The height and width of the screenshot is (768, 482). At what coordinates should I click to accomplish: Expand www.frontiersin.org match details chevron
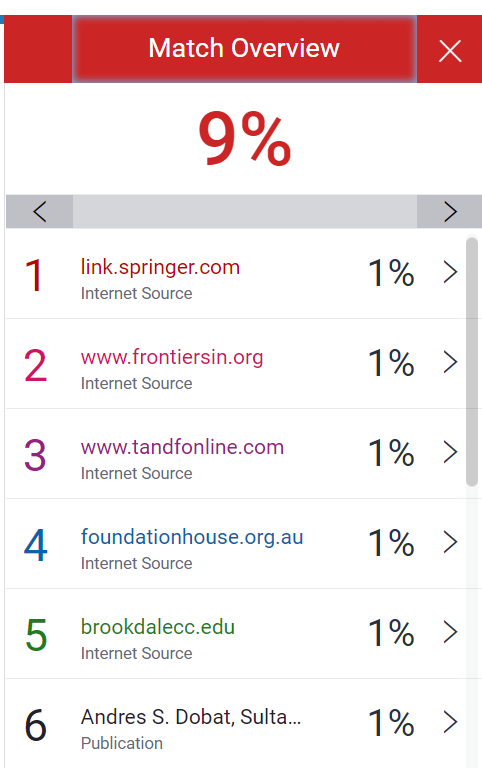tap(450, 362)
